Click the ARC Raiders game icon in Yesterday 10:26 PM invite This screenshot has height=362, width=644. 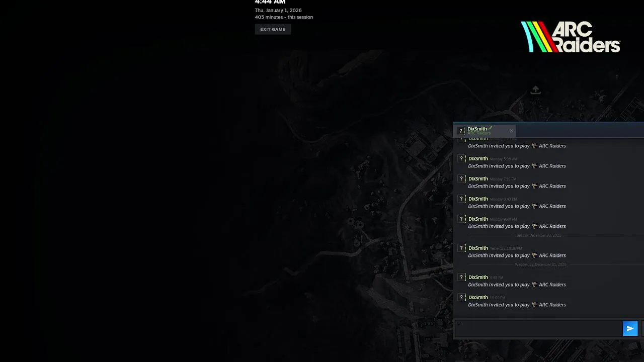535,255
